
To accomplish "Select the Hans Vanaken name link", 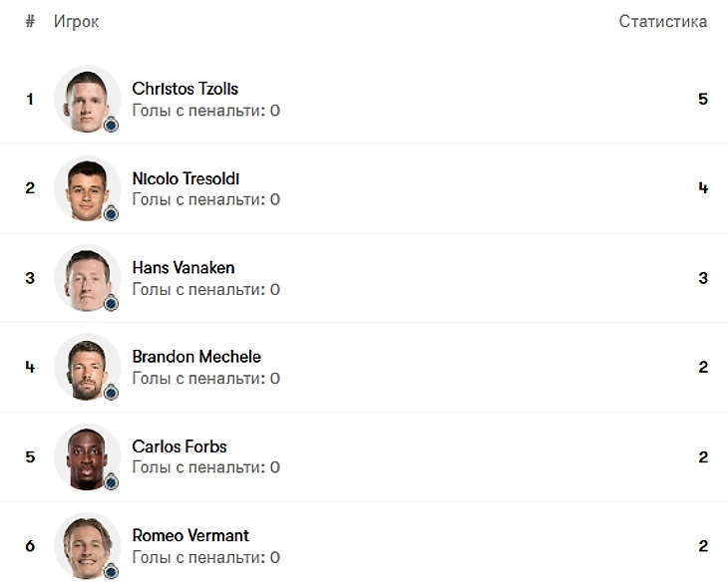I will [x=183, y=268].
